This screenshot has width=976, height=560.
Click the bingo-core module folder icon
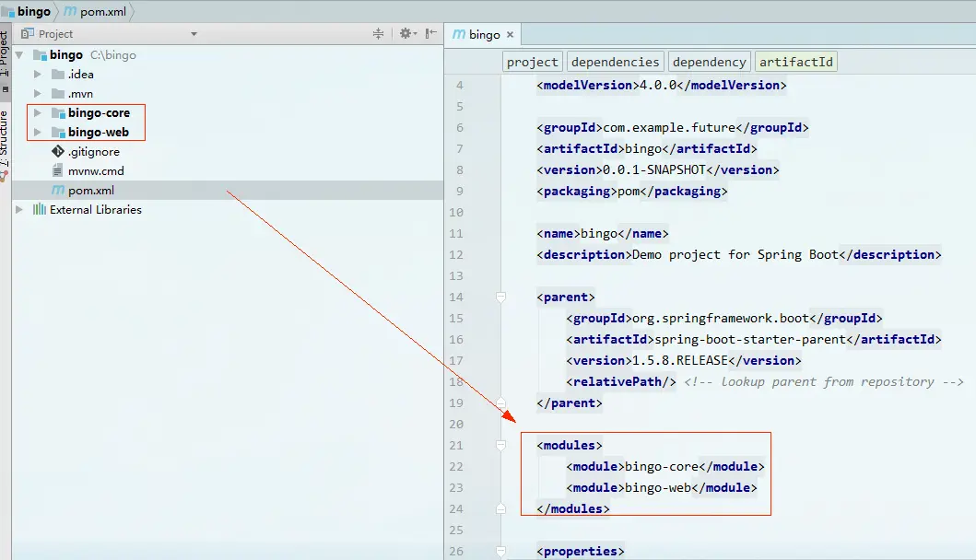(58, 112)
